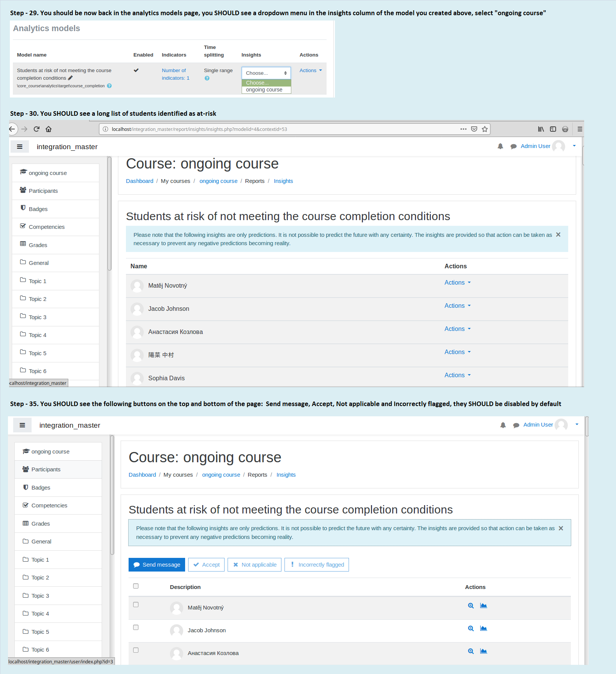Follow Insights breadcrumb in lower page

[x=286, y=475]
